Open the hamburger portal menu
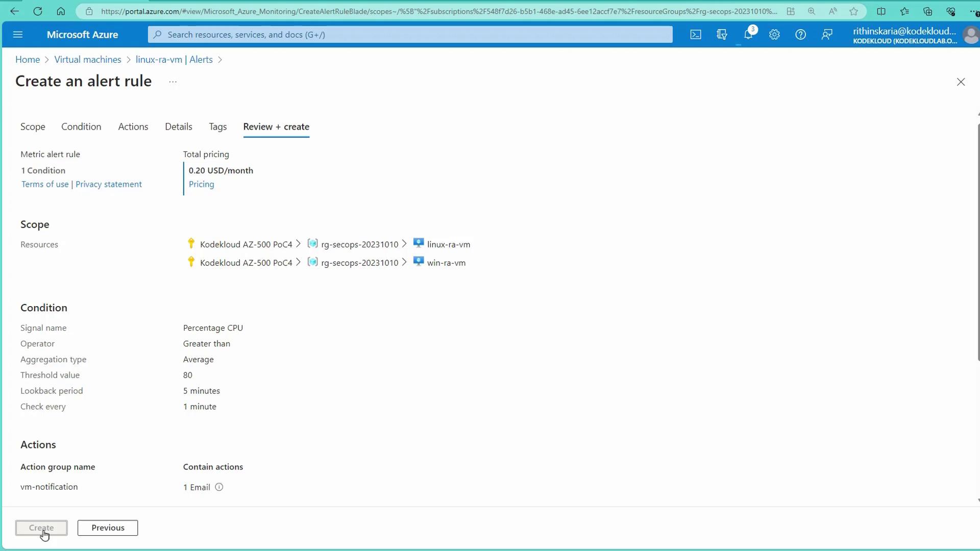This screenshot has height=551, width=980. point(18,35)
